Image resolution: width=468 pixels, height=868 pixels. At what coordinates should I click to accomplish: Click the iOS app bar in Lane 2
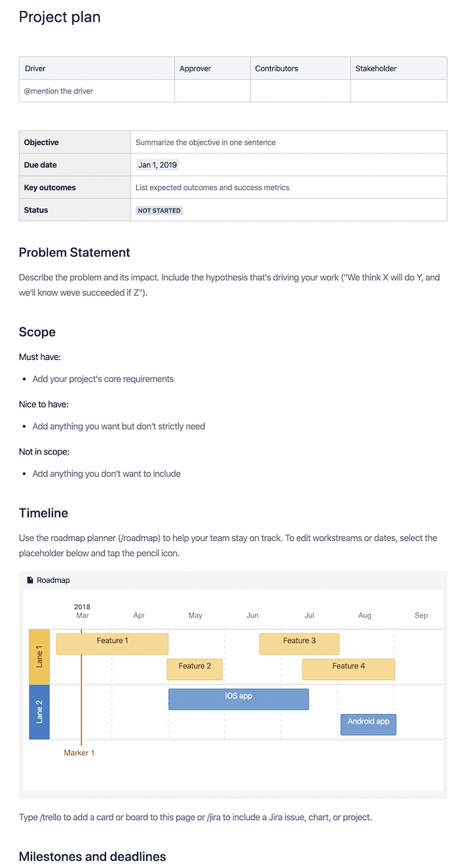[239, 699]
